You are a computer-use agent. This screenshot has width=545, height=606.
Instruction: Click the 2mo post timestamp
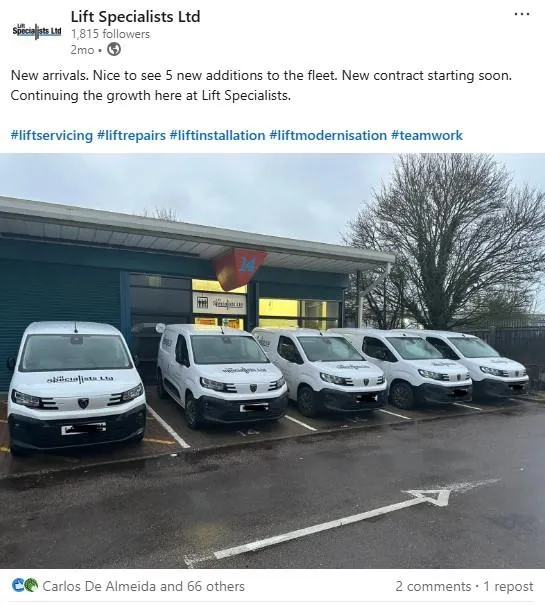(82, 50)
